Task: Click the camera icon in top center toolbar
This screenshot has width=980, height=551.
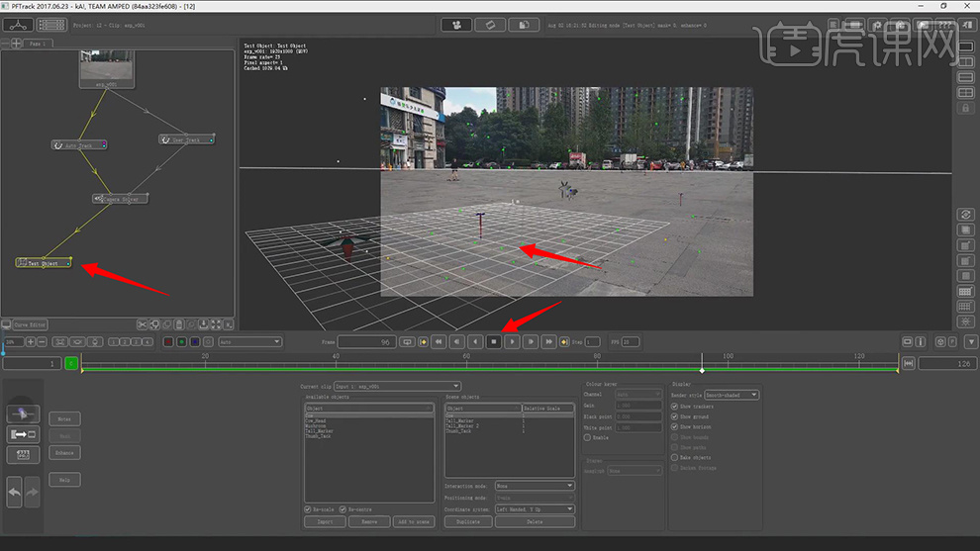Action: click(x=457, y=25)
